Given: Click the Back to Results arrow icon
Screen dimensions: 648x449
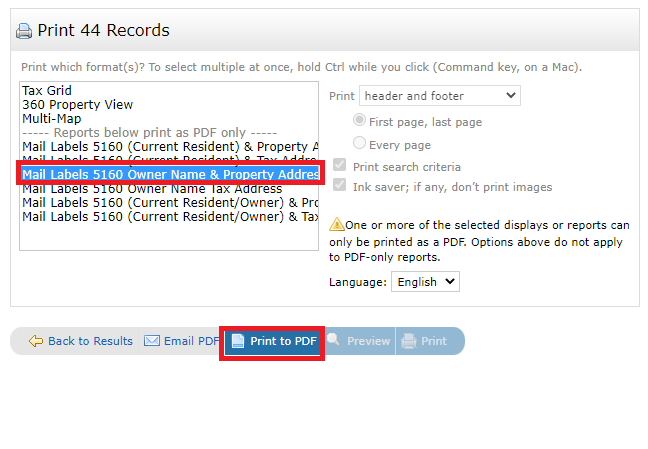Looking at the screenshot, I should pyautogui.click(x=36, y=341).
